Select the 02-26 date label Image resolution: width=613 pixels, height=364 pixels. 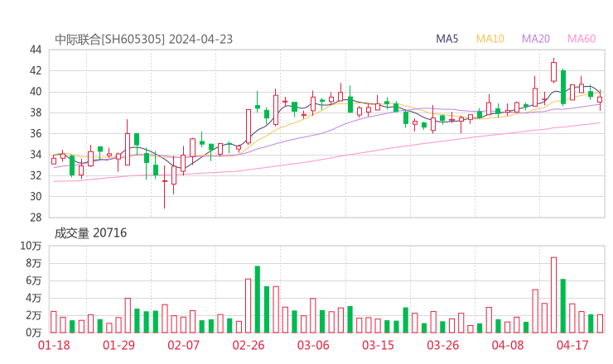point(249,345)
